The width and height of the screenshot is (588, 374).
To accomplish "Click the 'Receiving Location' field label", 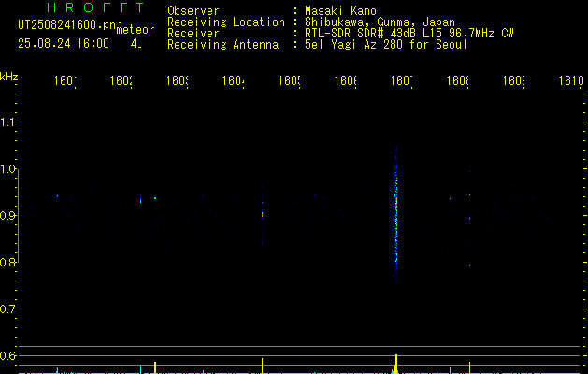I will click(x=226, y=22).
